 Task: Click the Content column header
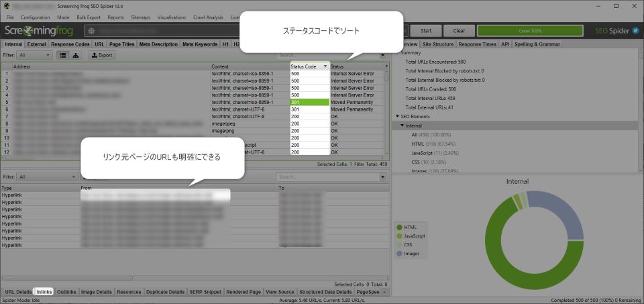pos(250,66)
